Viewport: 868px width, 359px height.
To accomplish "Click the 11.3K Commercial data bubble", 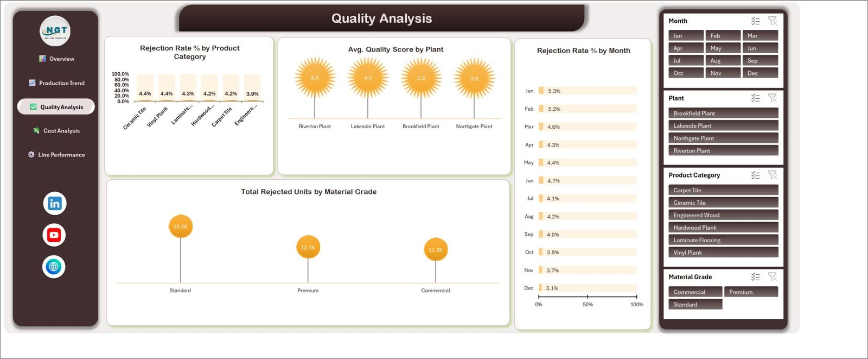I will 435,250.
